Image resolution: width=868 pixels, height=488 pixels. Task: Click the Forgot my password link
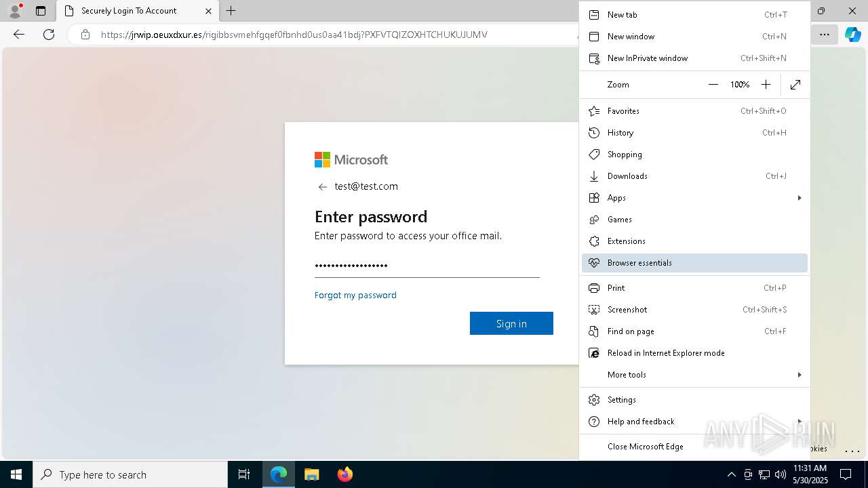pyautogui.click(x=355, y=295)
